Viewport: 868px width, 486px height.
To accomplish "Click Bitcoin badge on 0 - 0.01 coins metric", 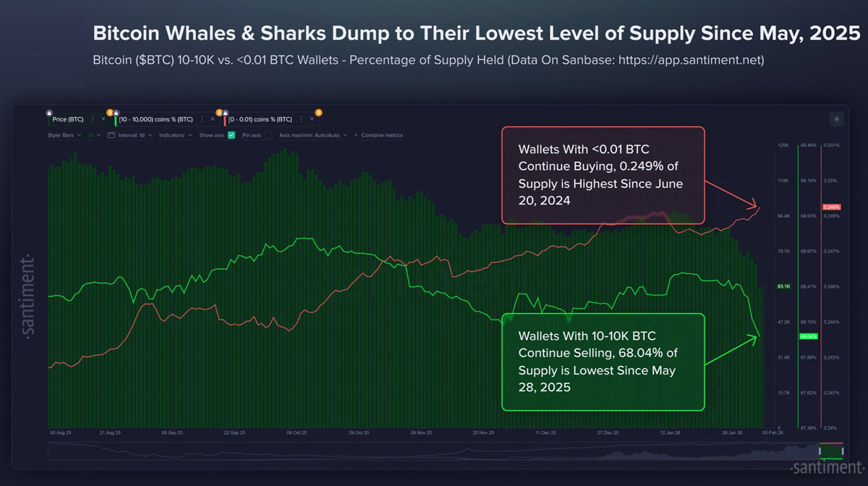I will (x=318, y=112).
